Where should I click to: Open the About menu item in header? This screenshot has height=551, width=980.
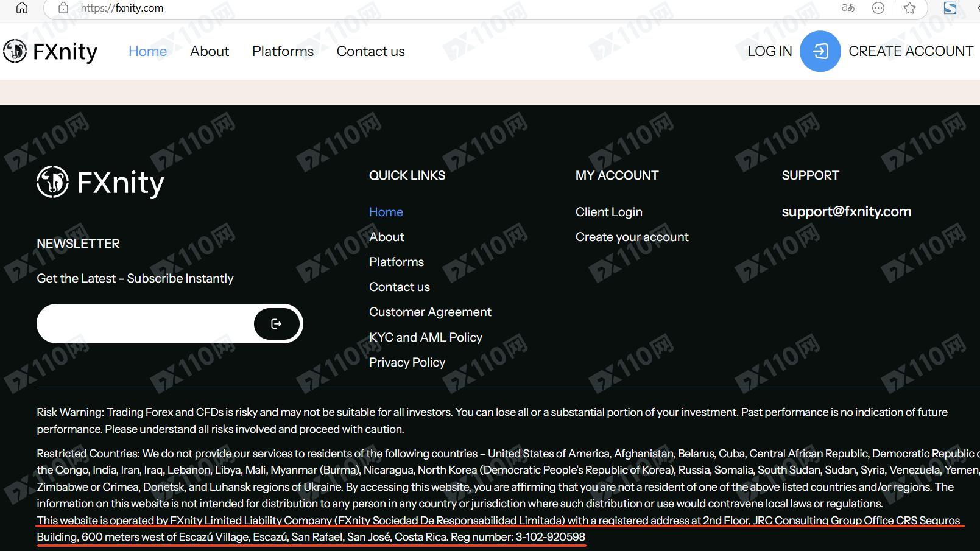pyautogui.click(x=210, y=51)
